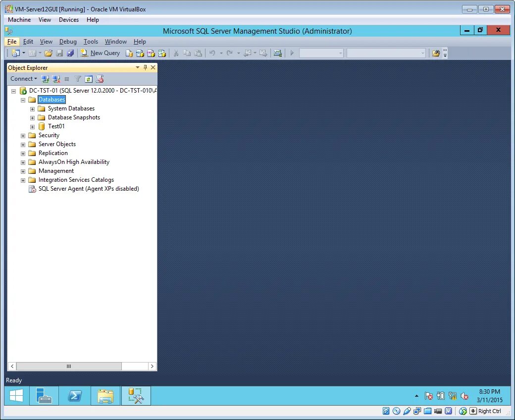Click the Paste icon in toolbar
The width and height of the screenshot is (515, 420).
(198, 53)
